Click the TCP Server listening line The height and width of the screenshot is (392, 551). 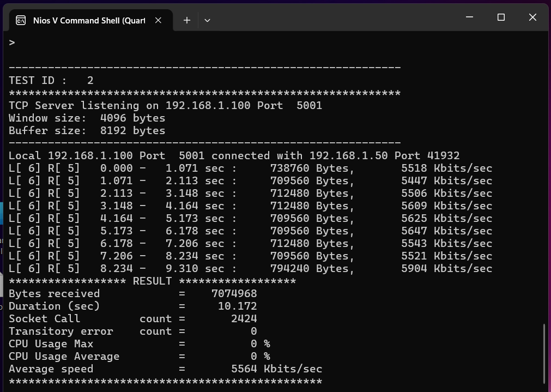(165, 105)
